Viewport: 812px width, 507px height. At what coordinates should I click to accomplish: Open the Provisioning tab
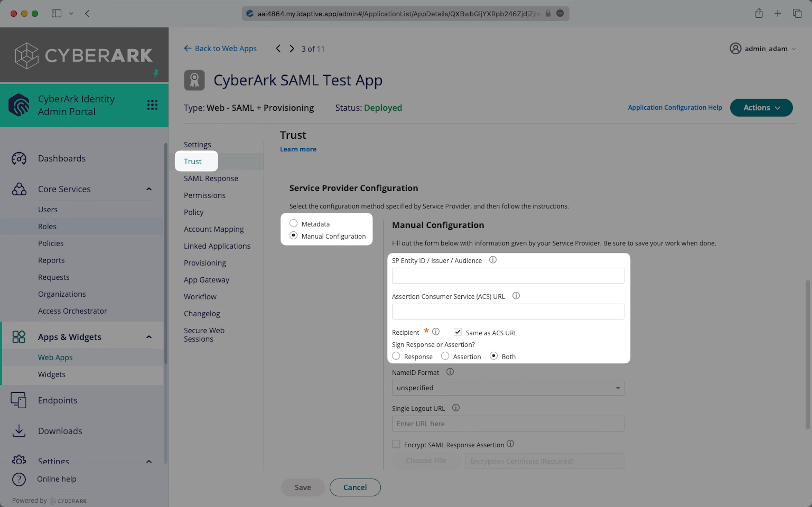[205, 263]
